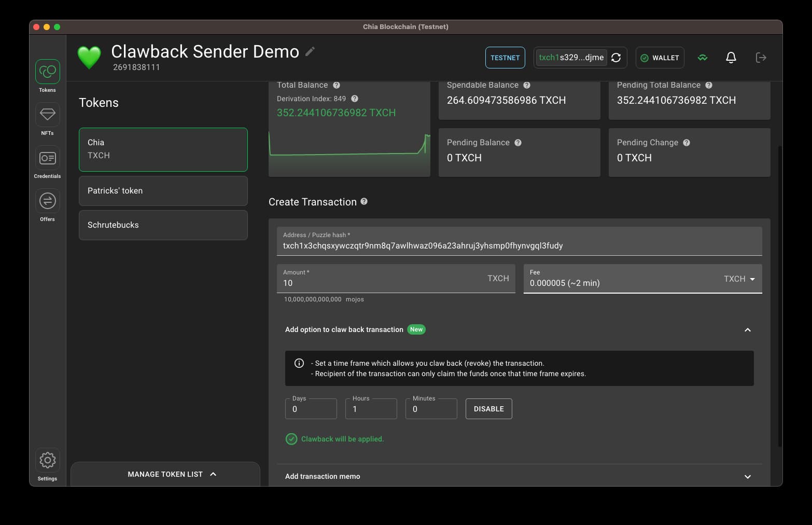Open the Offers swap icon
The image size is (812, 525).
coord(47,201)
